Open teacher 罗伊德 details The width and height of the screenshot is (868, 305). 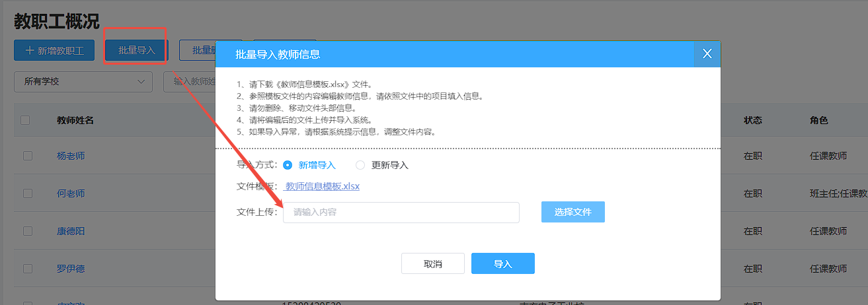coord(71,269)
